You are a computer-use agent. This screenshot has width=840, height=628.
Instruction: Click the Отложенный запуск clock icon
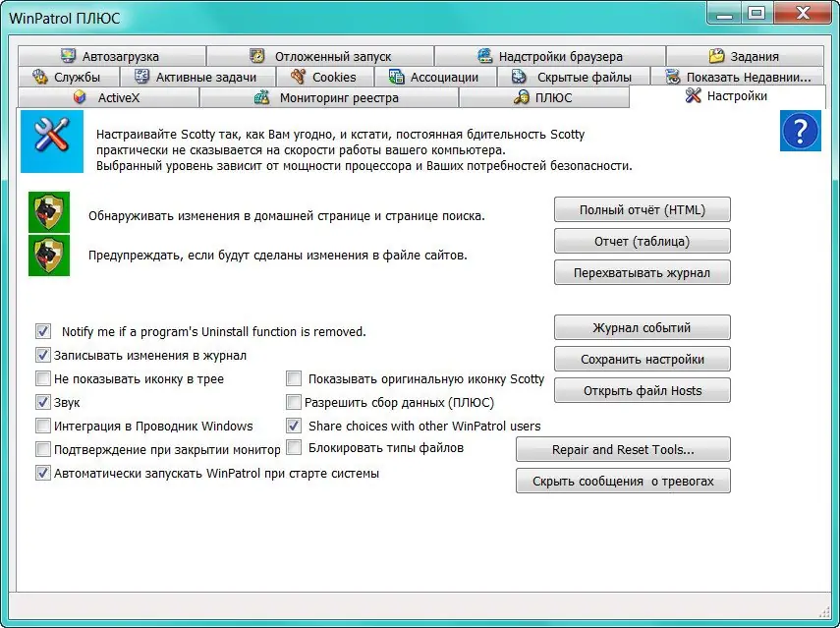coord(257,56)
